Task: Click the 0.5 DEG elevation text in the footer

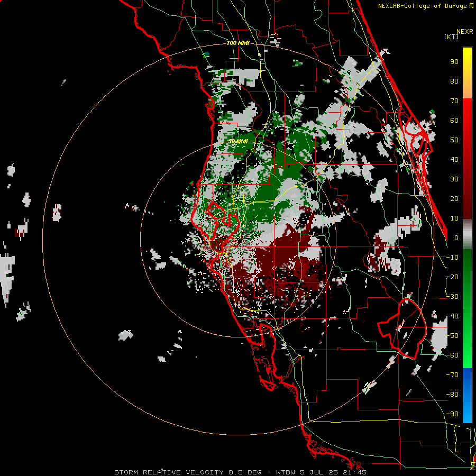Action: coord(245,472)
